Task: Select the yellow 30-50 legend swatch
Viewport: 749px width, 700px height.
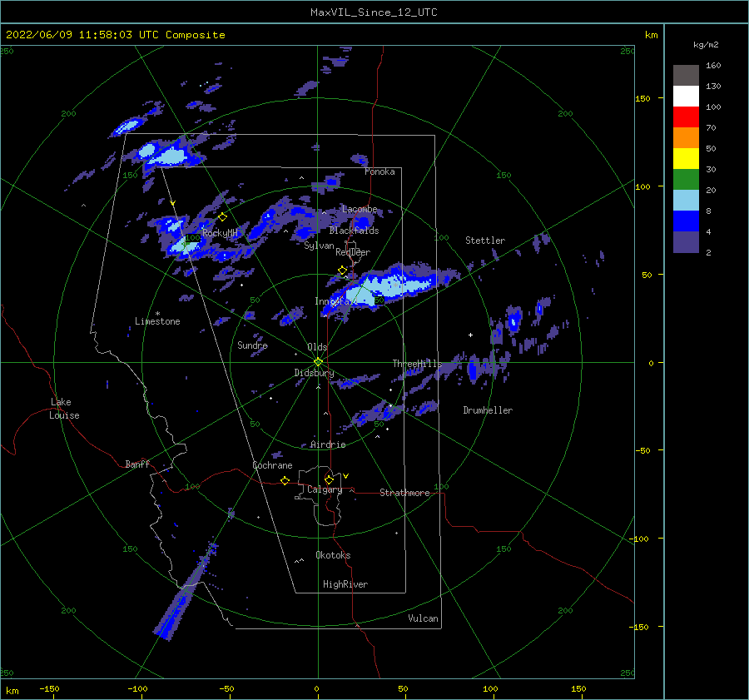Action: pyautogui.click(x=686, y=159)
